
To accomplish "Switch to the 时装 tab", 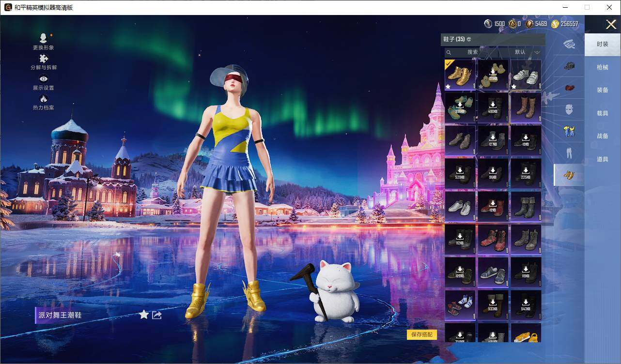I will click(x=603, y=44).
